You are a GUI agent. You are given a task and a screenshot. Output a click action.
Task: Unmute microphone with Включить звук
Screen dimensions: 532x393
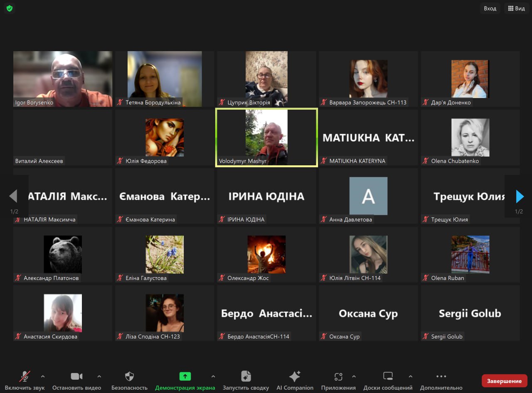pos(25,377)
